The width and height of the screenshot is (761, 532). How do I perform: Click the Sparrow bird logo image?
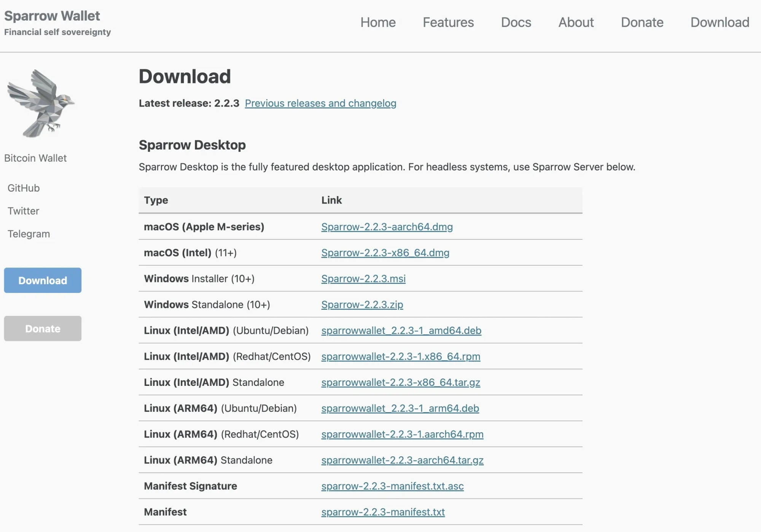(x=41, y=103)
